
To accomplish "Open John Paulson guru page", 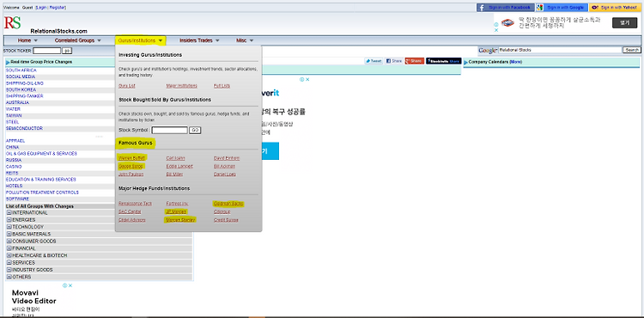I will point(131,174).
